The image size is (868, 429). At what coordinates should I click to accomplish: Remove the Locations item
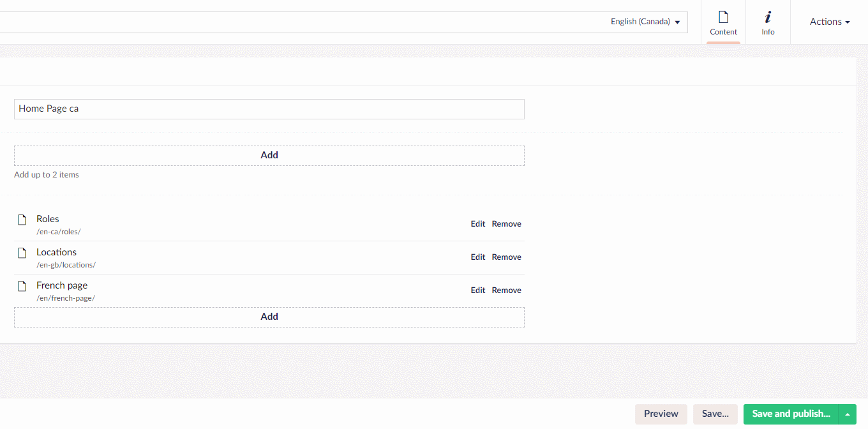point(507,257)
